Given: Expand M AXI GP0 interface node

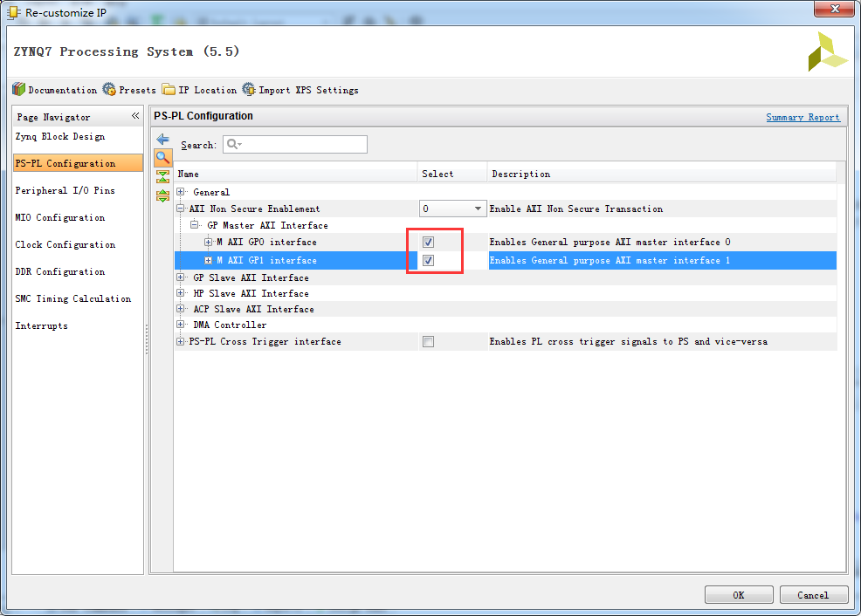Looking at the screenshot, I should click(208, 242).
